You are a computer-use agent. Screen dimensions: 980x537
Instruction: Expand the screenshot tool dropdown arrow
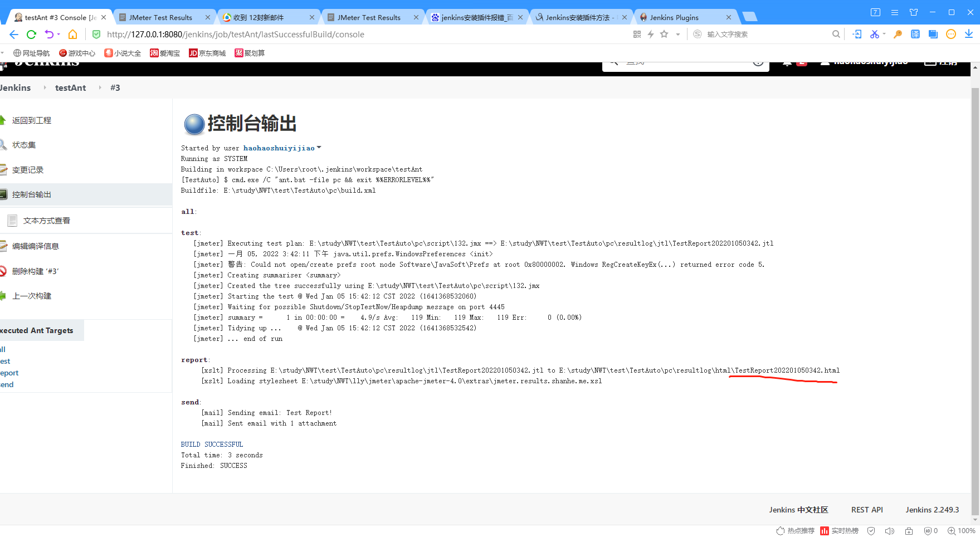tap(884, 35)
